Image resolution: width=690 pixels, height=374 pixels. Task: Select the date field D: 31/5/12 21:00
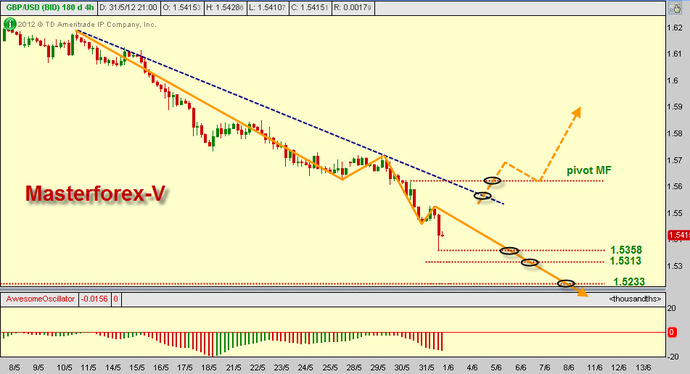pos(128,7)
